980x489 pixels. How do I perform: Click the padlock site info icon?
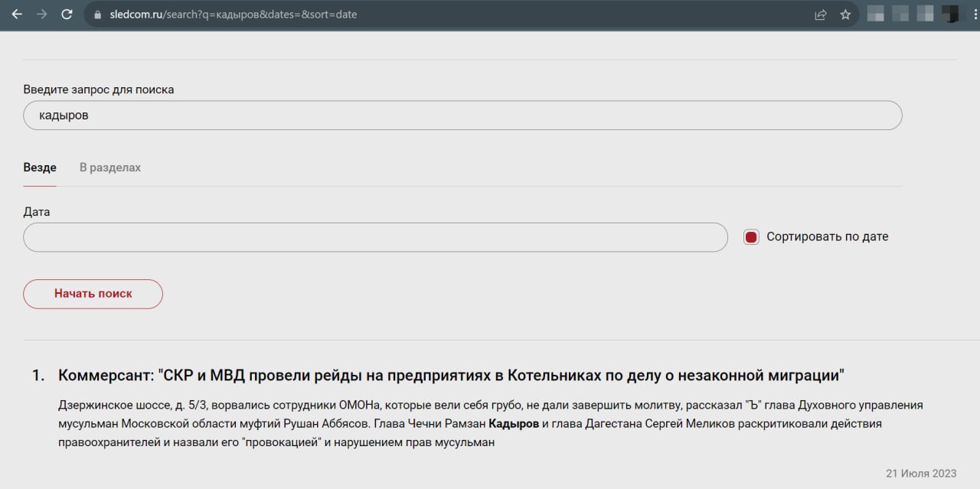tap(97, 15)
